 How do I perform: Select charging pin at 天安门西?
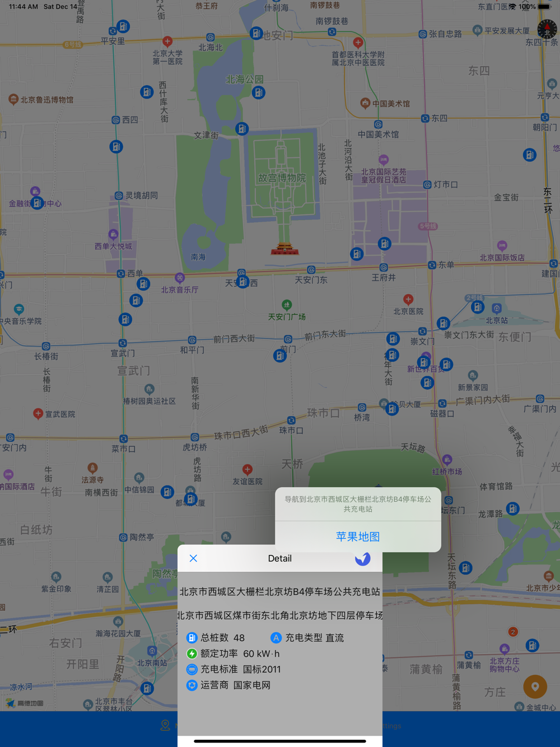(x=242, y=282)
